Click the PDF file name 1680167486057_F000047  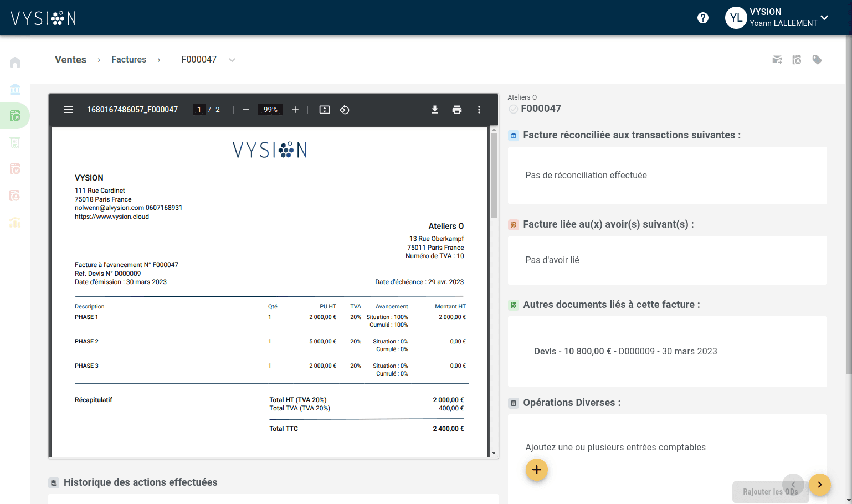pyautogui.click(x=132, y=110)
